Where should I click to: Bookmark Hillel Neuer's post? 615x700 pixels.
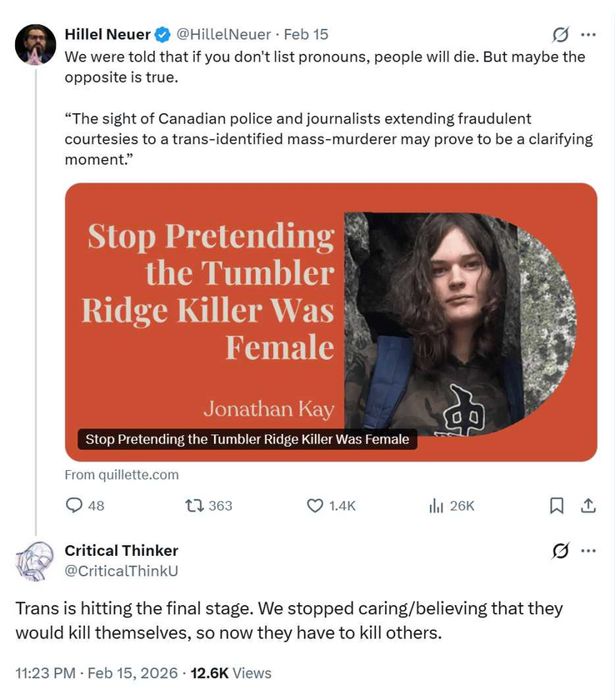tap(557, 505)
